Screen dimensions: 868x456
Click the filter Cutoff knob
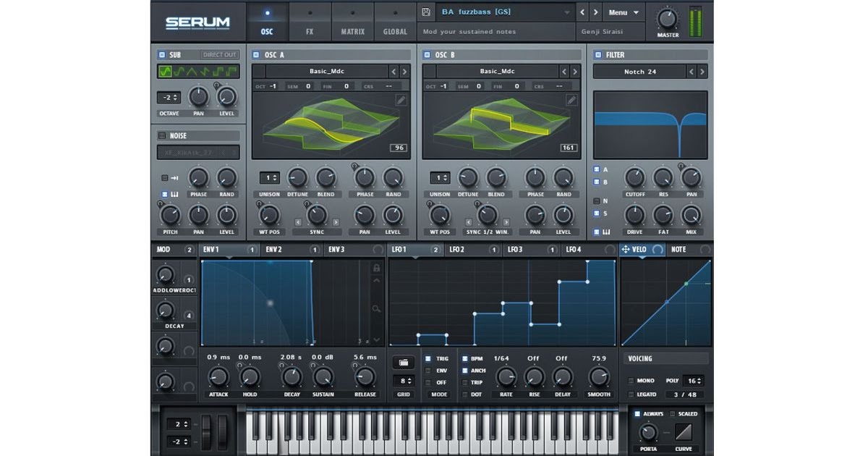(x=634, y=177)
